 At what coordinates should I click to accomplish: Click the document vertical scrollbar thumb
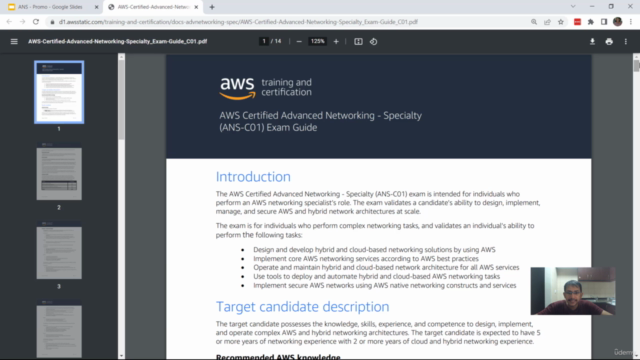636,65
